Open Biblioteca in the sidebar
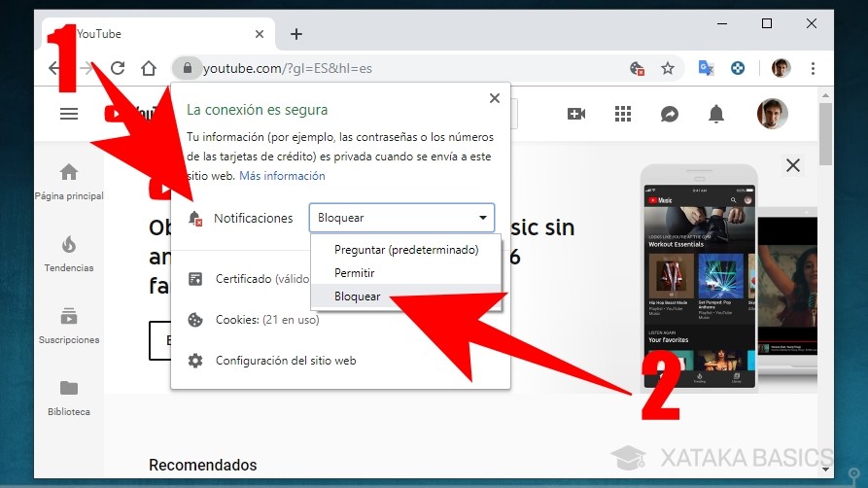Image resolution: width=868 pixels, height=488 pixels. 69,399
